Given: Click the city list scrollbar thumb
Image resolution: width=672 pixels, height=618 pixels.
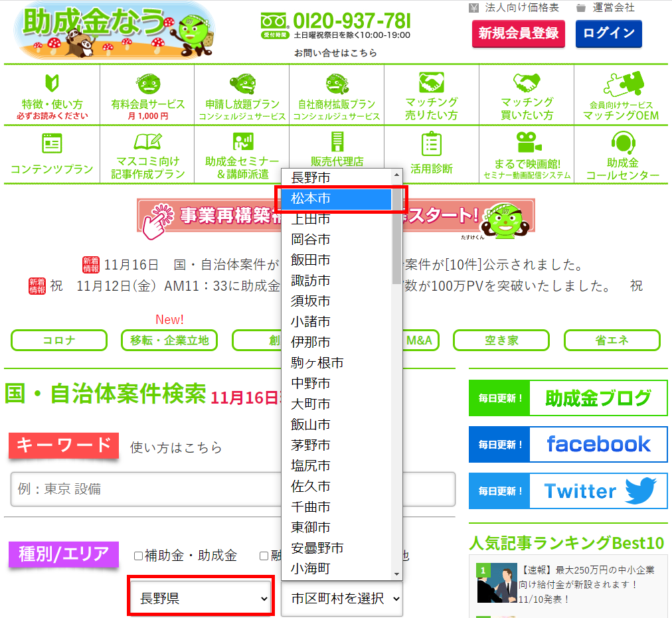Looking at the screenshot, I should pos(397,232).
